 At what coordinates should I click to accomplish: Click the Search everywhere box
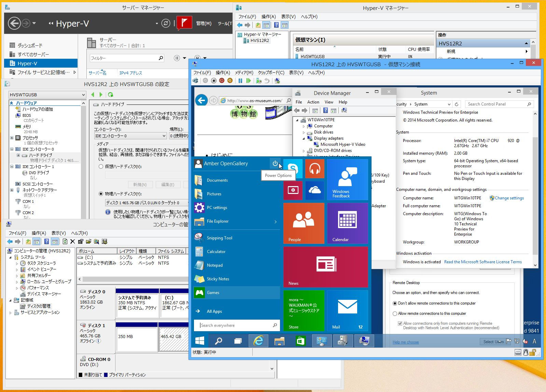237,325
